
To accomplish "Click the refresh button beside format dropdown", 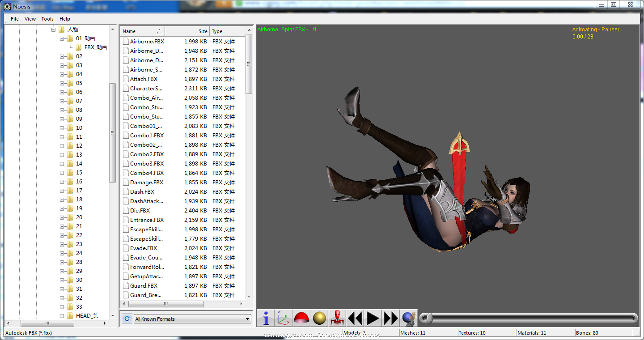I will coord(127,319).
